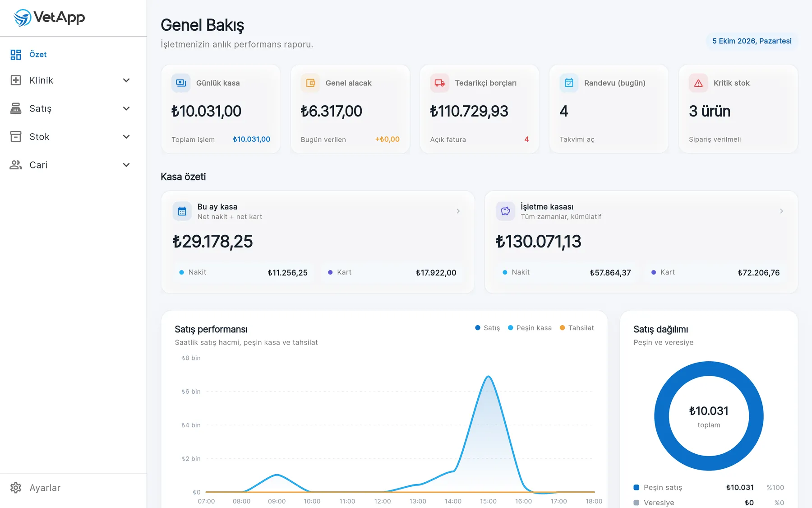The width and height of the screenshot is (812, 508).
Task: Open İşletme kasası details arrow
Action: 781,211
